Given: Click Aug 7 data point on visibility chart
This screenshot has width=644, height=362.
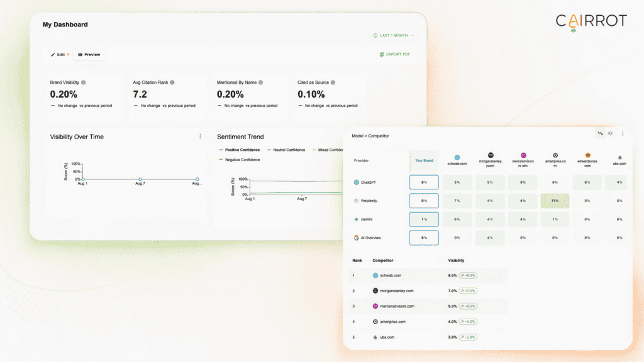Looking at the screenshot, I should tap(140, 179).
